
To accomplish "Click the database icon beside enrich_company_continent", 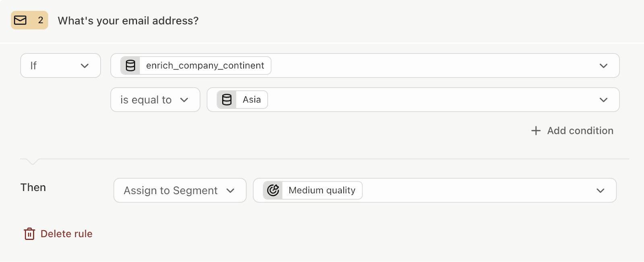I will 130,65.
